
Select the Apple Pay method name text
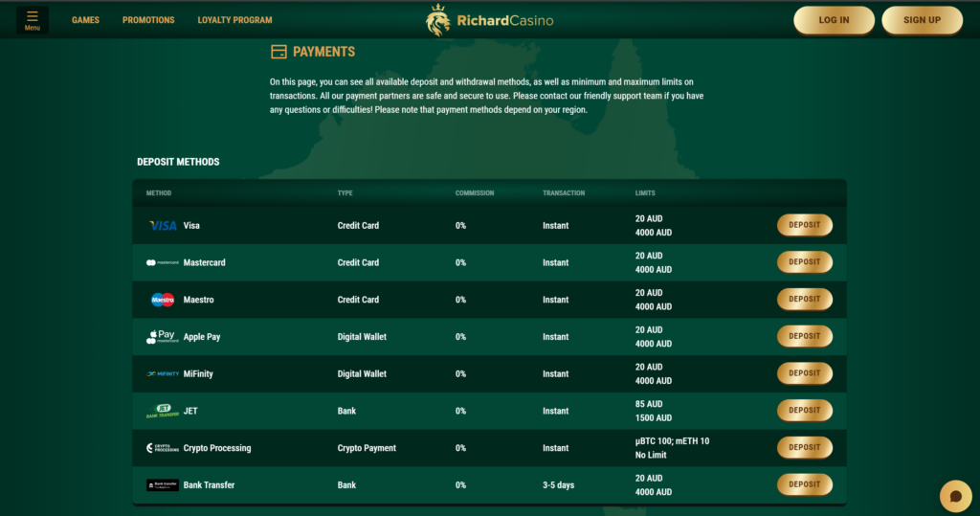point(201,336)
